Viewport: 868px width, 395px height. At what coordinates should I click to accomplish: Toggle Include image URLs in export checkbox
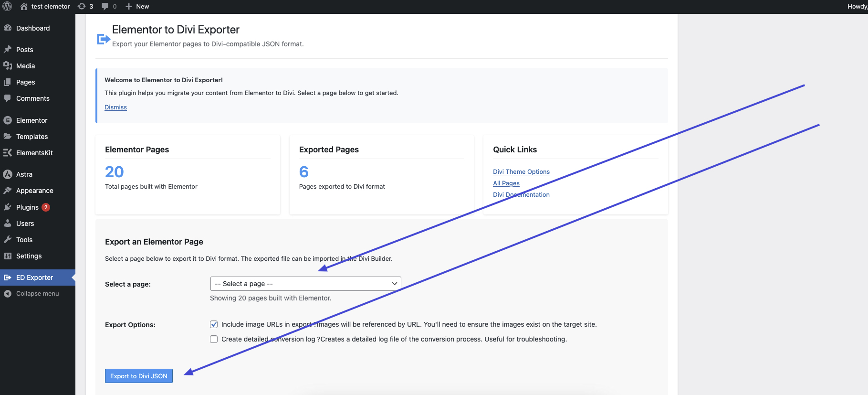pos(214,324)
